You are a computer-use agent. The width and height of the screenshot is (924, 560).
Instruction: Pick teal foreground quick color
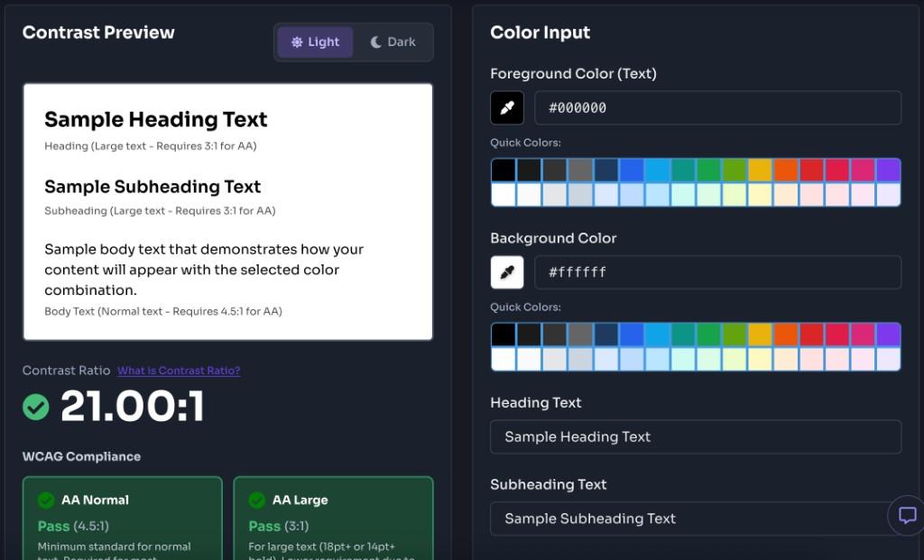coord(683,170)
